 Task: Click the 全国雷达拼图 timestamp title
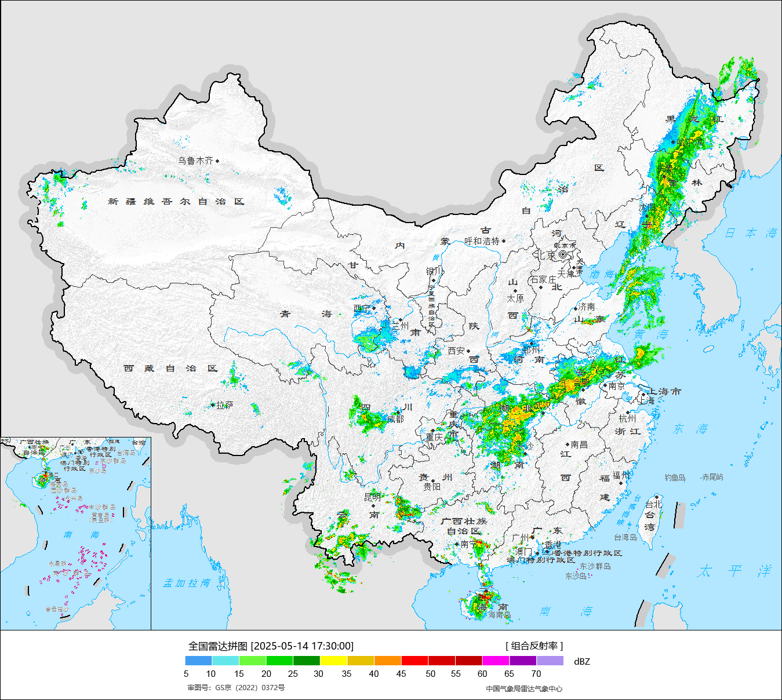point(271,646)
